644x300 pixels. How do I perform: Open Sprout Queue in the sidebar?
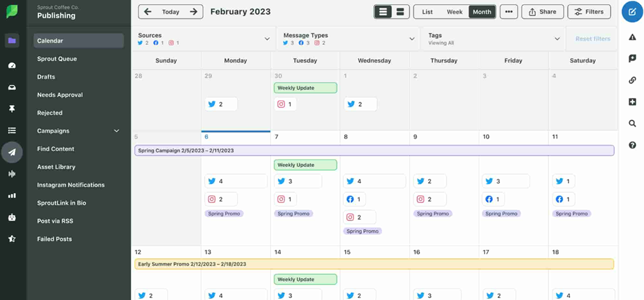coord(57,59)
